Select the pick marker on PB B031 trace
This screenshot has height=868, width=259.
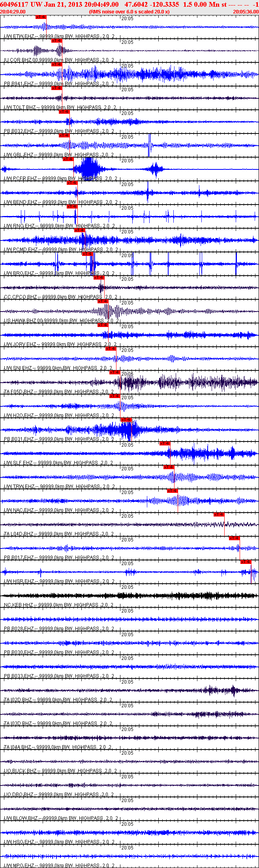pos(126,420)
